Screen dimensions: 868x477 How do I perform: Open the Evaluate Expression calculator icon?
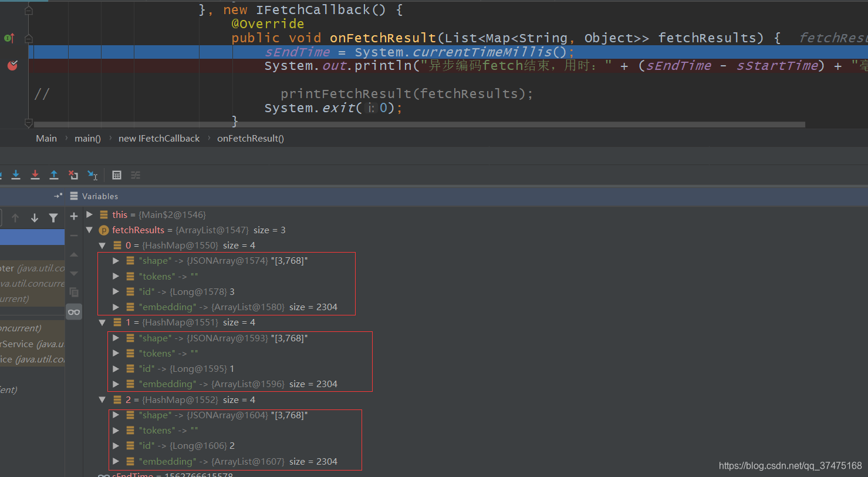point(117,174)
